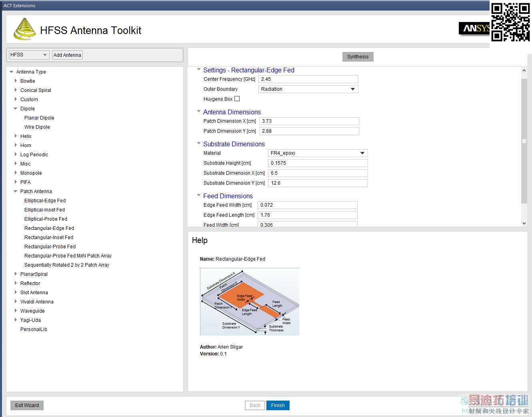The width and height of the screenshot is (532, 417).
Task: Select Wire Dipole antenna
Action: pyautogui.click(x=37, y=127)
